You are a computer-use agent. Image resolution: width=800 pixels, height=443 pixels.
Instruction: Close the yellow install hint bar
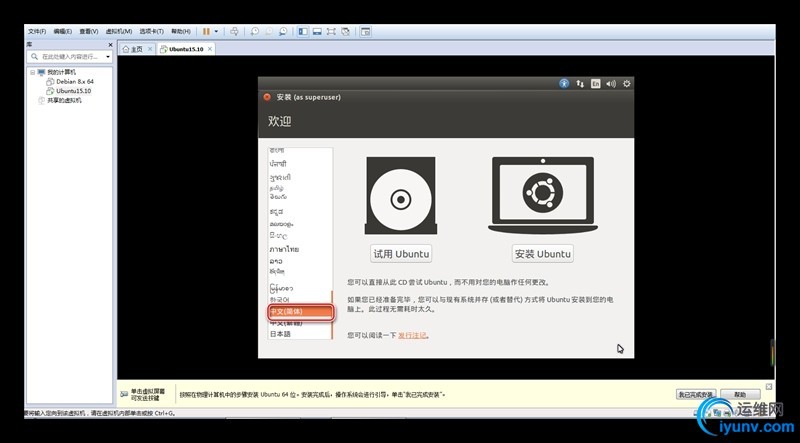pyautogui.click(x=769, y=386)
